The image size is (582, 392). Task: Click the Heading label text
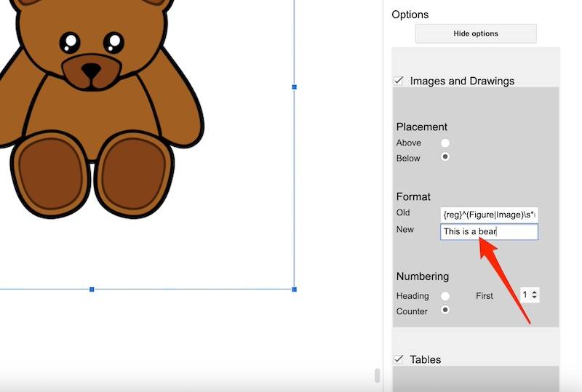[412, 296]
